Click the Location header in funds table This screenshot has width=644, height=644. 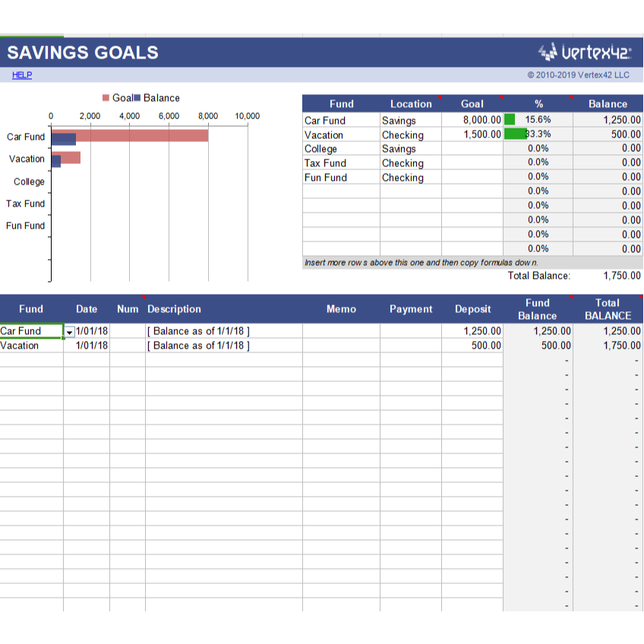point(411,104)
